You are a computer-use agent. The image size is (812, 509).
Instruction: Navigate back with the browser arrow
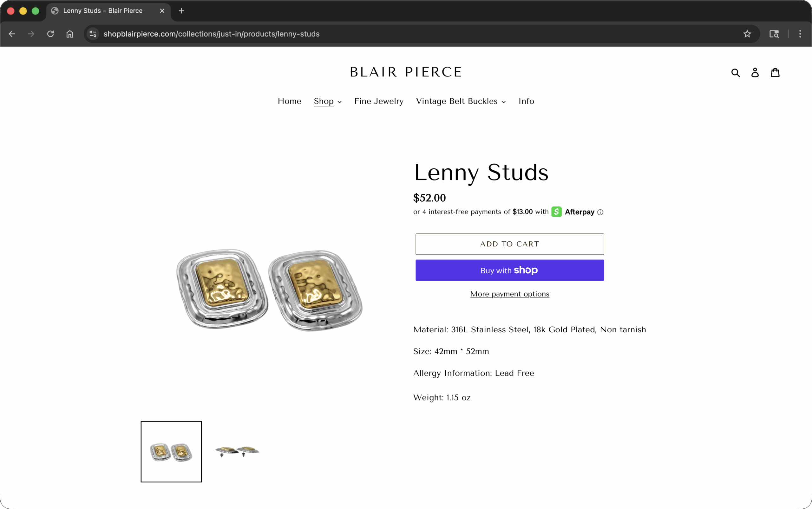tap(12, 34)
